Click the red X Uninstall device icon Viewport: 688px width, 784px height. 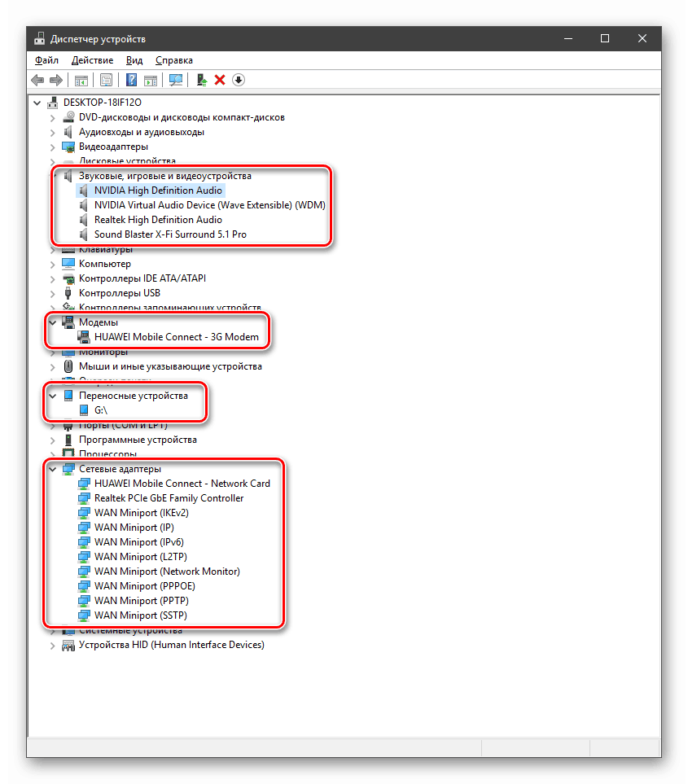[220, 80]
